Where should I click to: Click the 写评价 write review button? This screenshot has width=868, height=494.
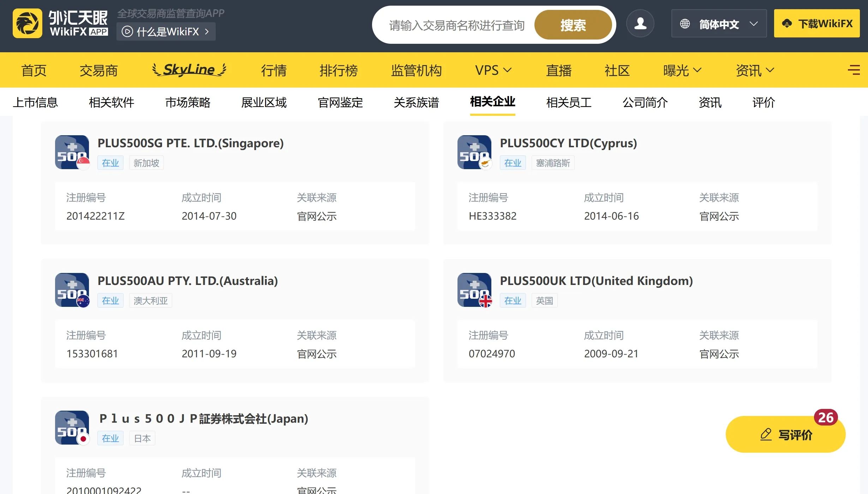[x=785, y=434]
